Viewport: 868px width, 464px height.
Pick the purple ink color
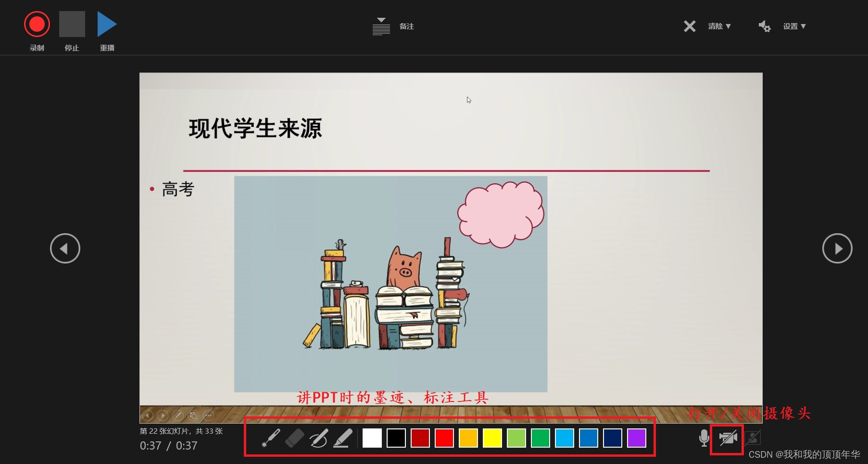tap(637, 438)
